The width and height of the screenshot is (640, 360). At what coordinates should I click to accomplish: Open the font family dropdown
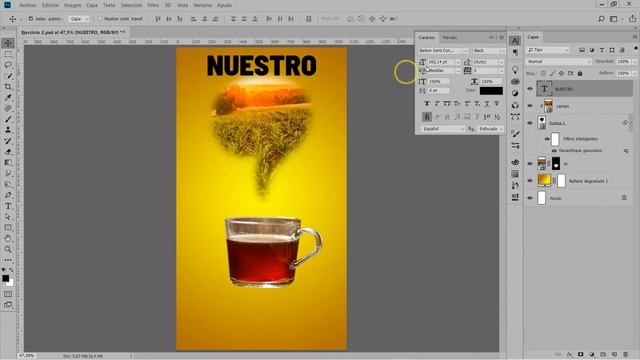pos(443,50)
